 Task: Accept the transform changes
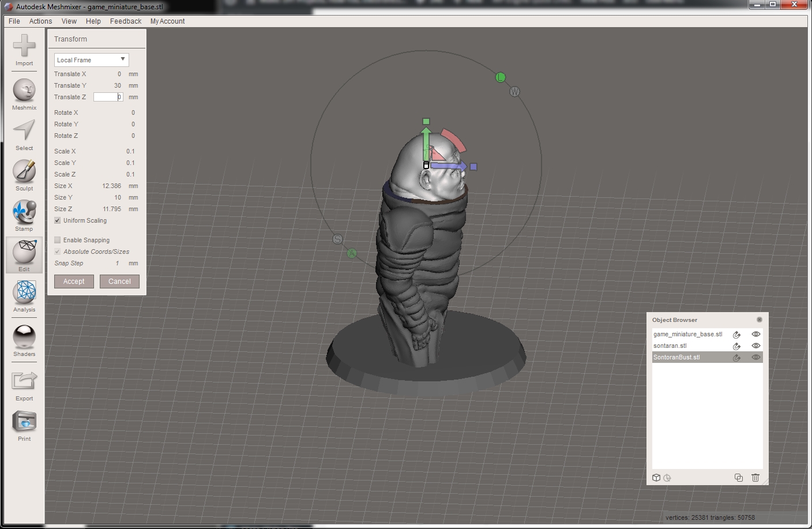click(74, 282)
